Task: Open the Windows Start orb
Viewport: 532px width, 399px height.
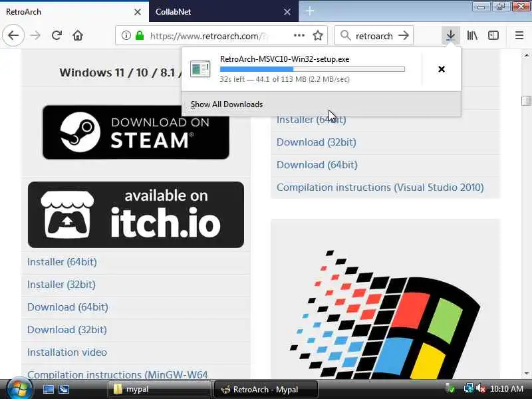Action: [x=20, y=389]
